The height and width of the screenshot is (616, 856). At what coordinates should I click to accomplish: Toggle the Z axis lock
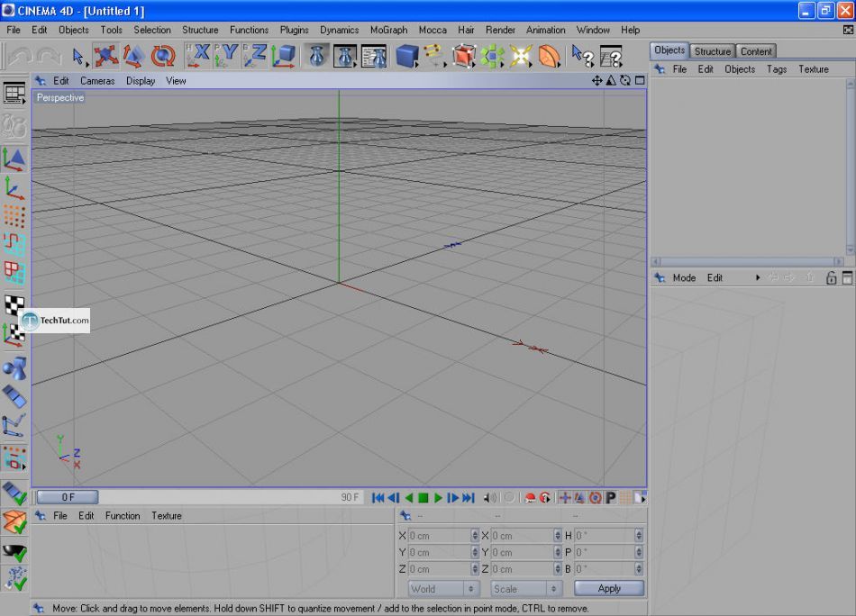[254, 56]
